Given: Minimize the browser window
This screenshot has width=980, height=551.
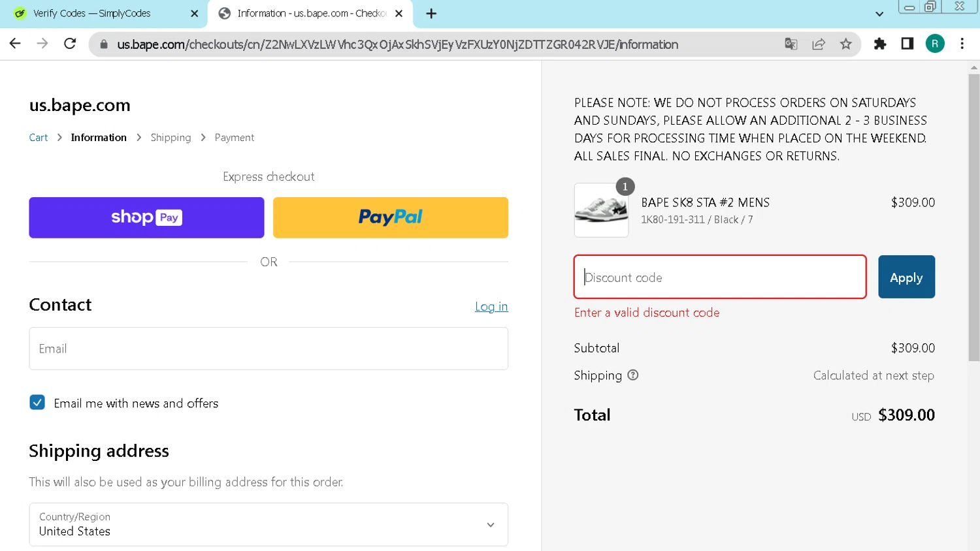Looking at the screenshot, I should point(909,7).
